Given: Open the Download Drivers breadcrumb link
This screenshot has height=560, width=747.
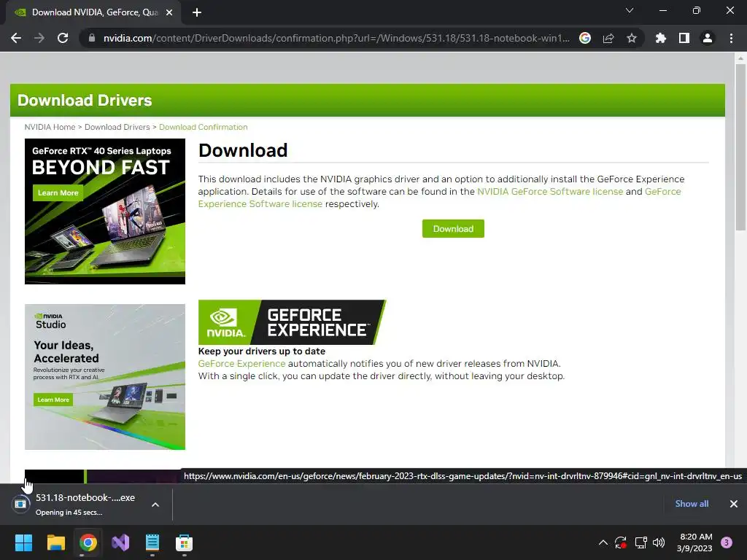Looking at the screenshot, I should pos(117,127).
